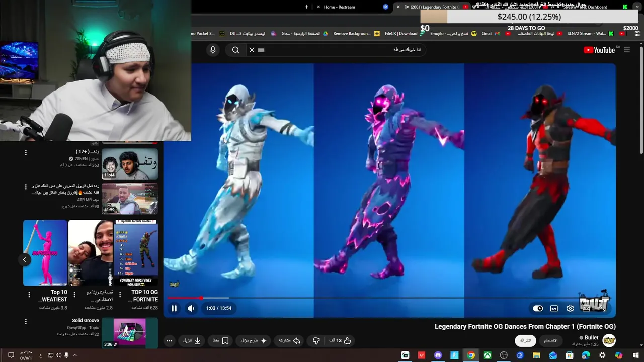Open the SLN72 Stream bookmark
Viewport: 644px width, 362px height.
click(590, 34)
